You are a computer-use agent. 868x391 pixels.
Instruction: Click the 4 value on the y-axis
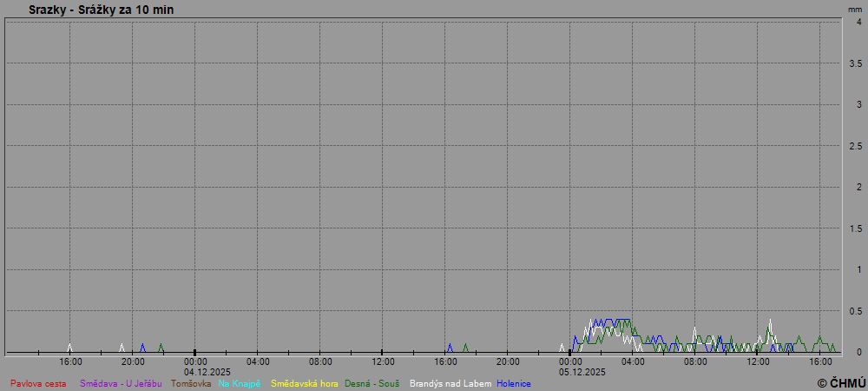pyautogui.click(x=858, y=23)
